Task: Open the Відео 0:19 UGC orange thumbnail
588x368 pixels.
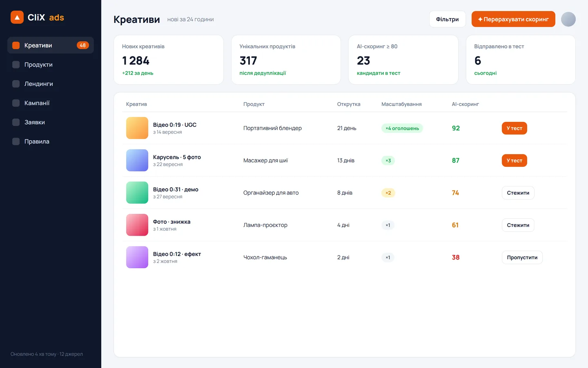Action: (x=137, y=128)
